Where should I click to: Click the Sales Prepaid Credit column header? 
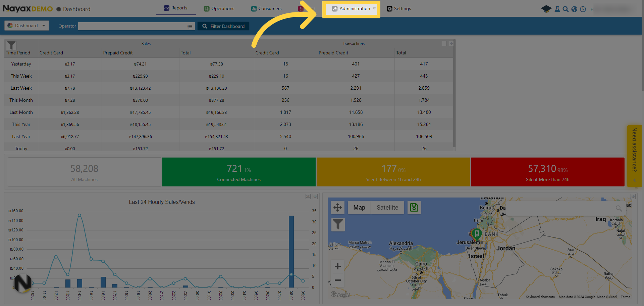[118, 53]
